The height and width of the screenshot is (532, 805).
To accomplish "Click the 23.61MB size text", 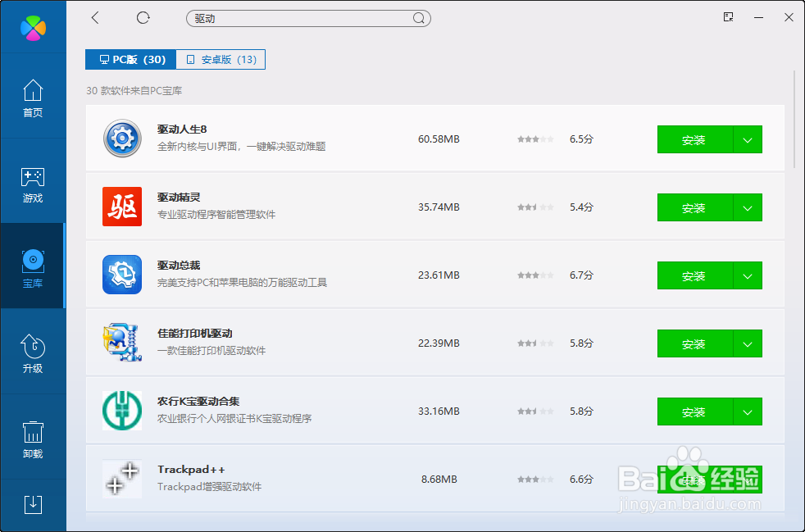I will [x=439, y=275].
